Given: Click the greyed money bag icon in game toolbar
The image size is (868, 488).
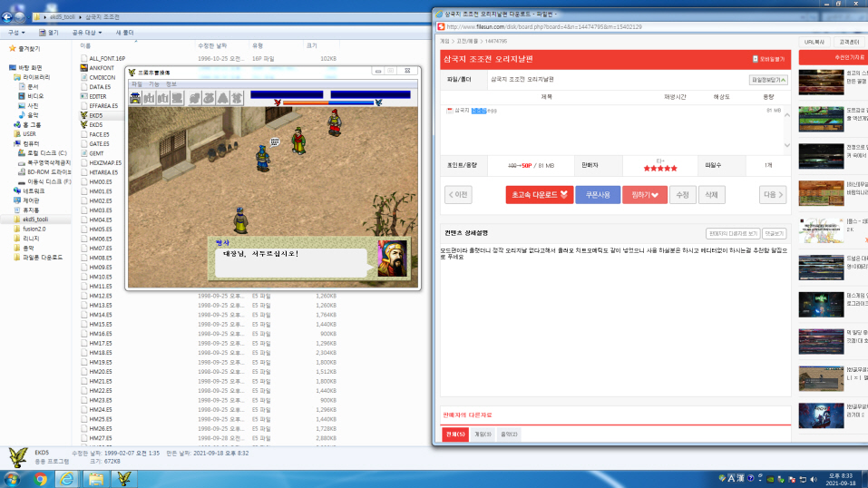Looking at the screenshot, I should click(209, 98).
